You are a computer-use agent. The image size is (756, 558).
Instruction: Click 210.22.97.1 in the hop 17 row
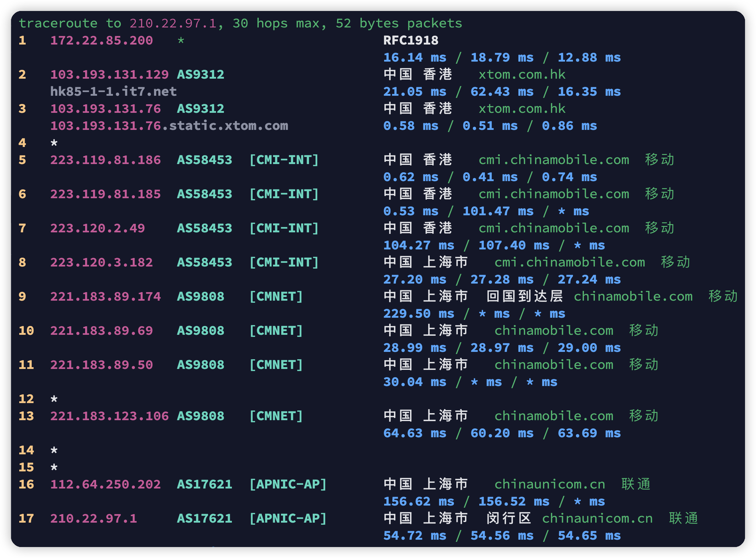pyautogui.click(x=94, y=518)
